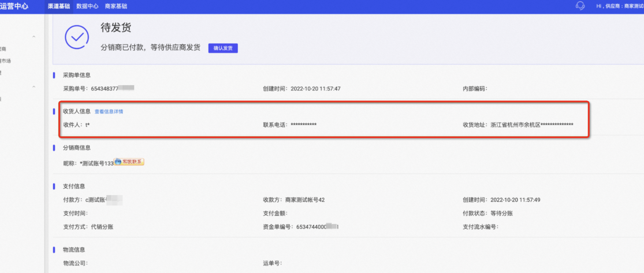The height and width of the screenshot is (273, 644).
Task: Open the sidebar item ending in 市场
Action: pos(5,61)
